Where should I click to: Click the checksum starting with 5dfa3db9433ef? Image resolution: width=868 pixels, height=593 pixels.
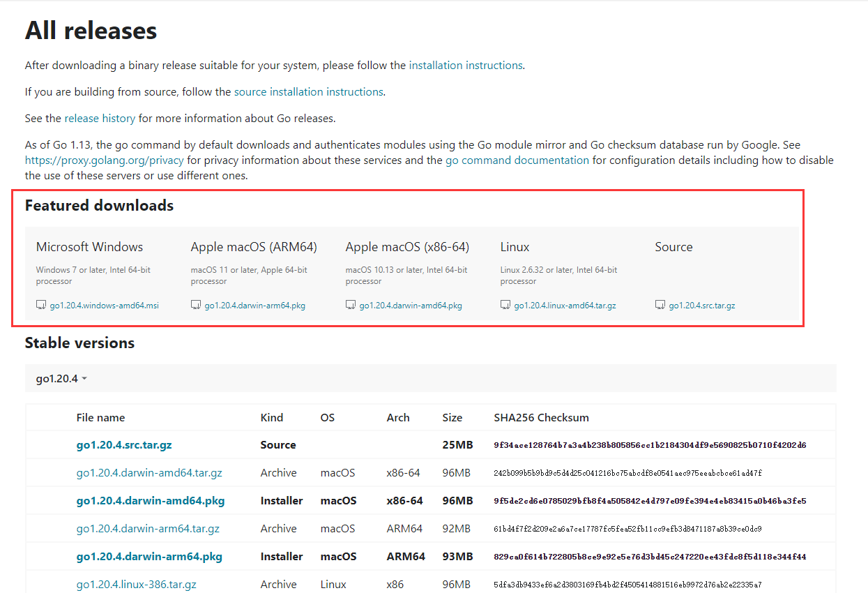tap(627, 584)
